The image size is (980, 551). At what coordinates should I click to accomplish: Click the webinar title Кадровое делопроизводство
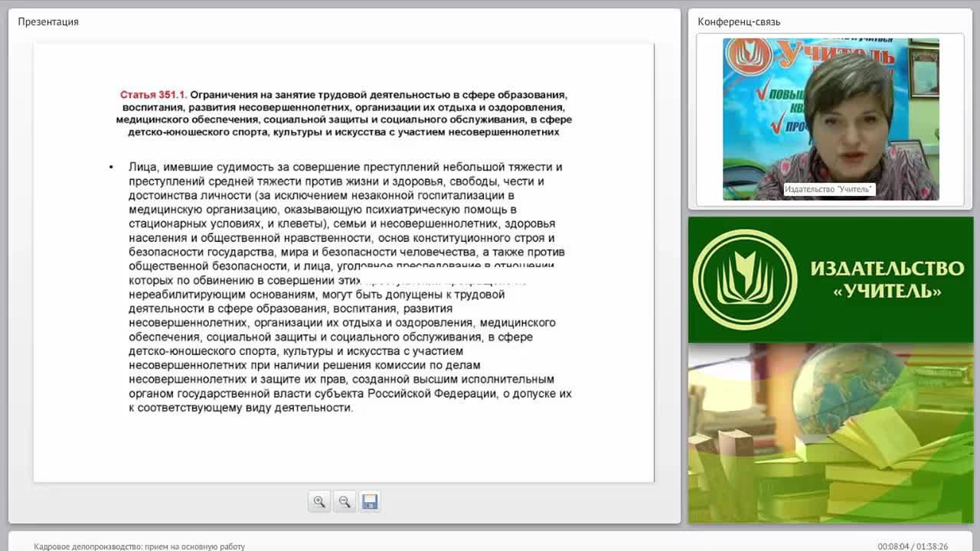[x=139, y=546]
